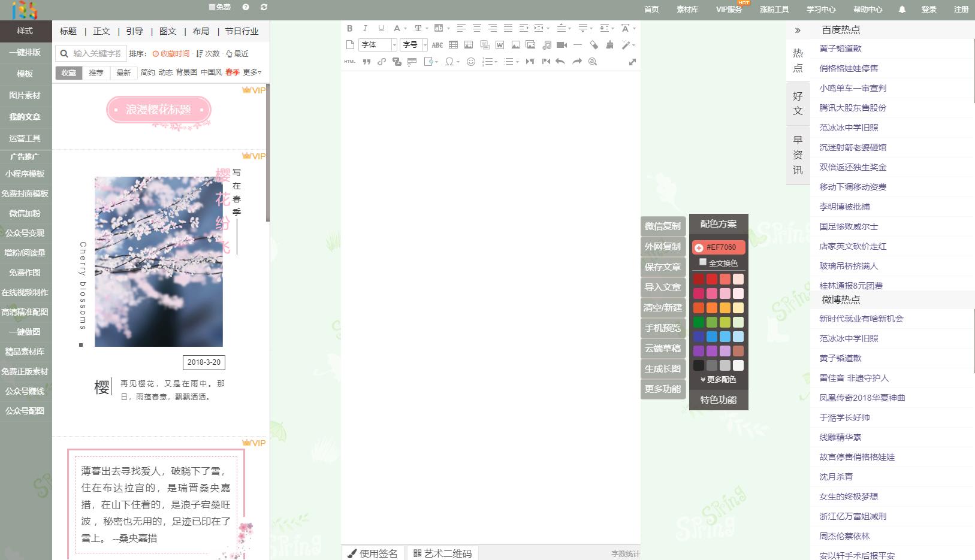Toggle italic text formatting
Screen dimensions: 975x560
coord(365,28)
